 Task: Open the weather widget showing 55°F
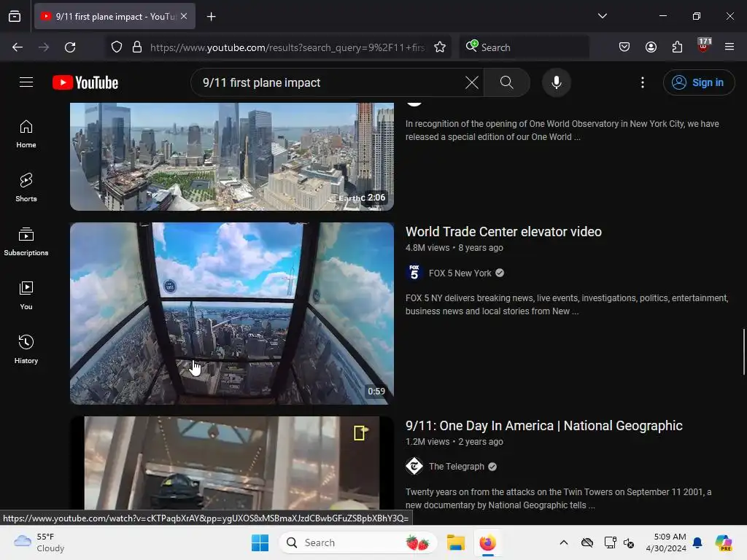pos(39,542)
